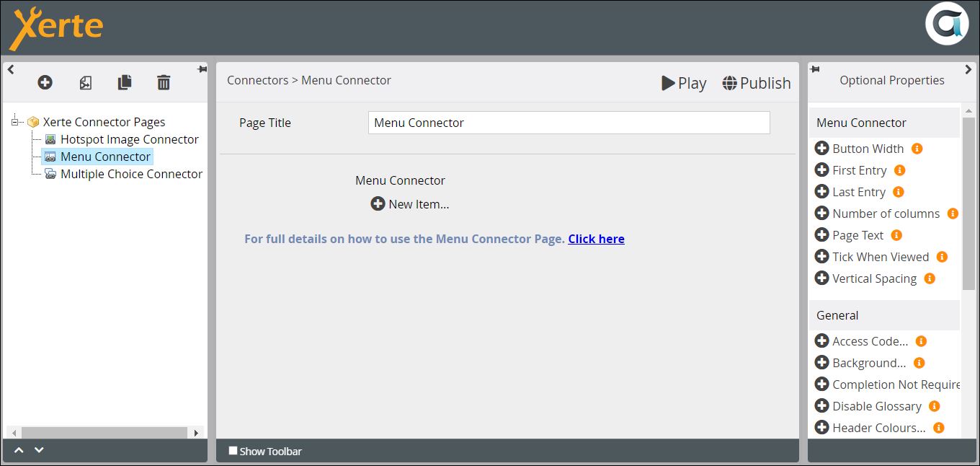Add the Page Text optional property

coord(821,234)
